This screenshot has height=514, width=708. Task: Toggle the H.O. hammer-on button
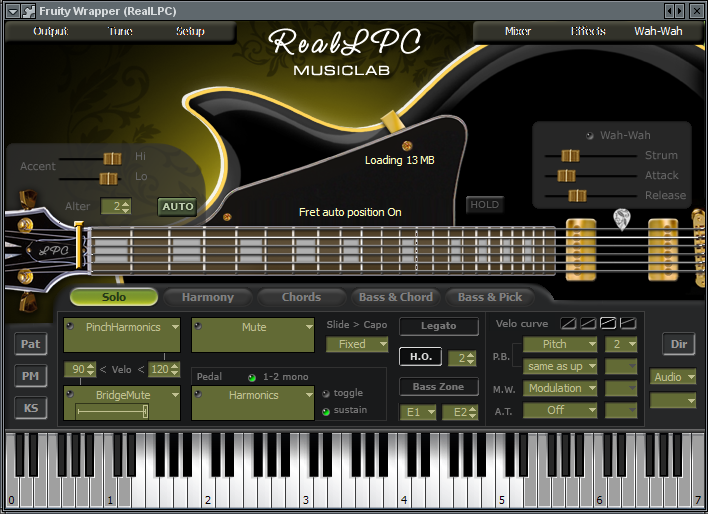pyautogui.click(x=420, y=357)
